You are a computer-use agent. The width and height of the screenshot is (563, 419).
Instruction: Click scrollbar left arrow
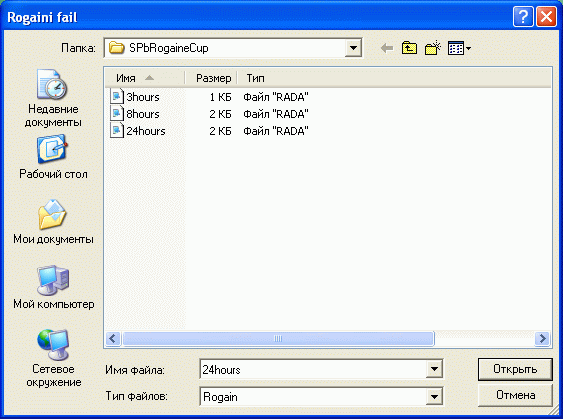click(113, 338)
